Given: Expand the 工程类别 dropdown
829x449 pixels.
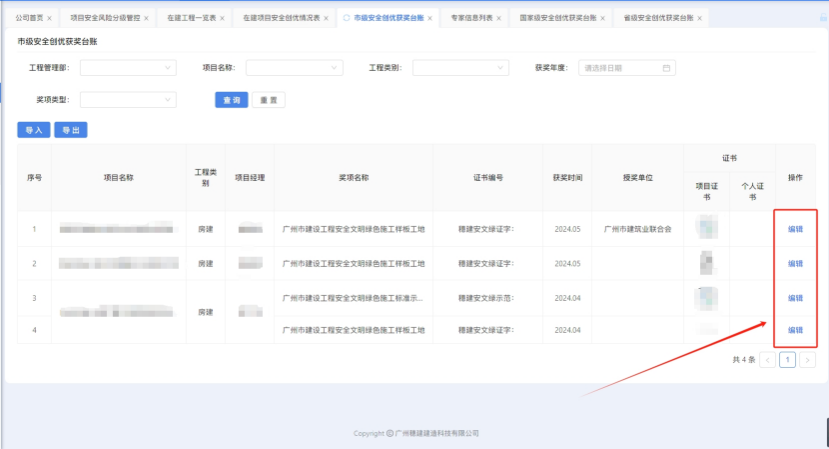Looking at the screenshot, I should [x=460, y=68].
